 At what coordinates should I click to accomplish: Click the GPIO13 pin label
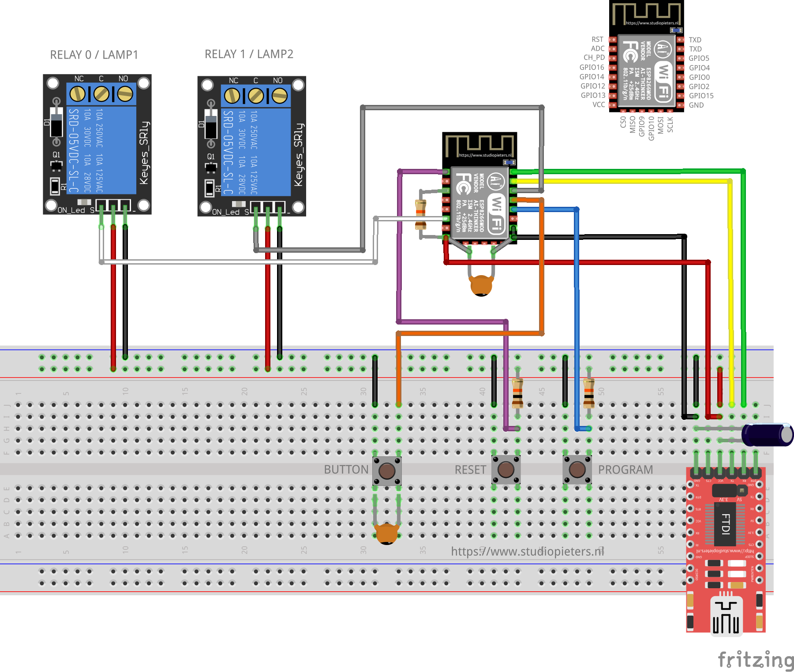click(593, 96)
